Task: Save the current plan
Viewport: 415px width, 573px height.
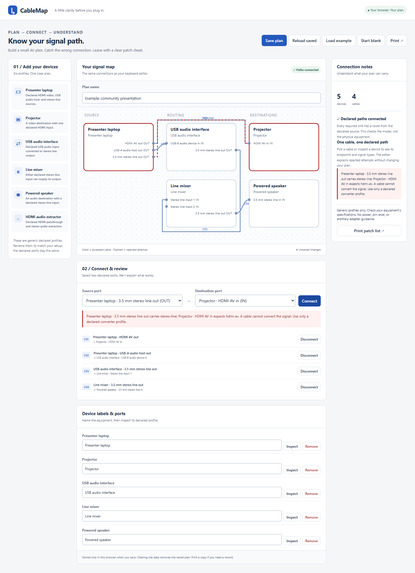Action: click(274, 41)
